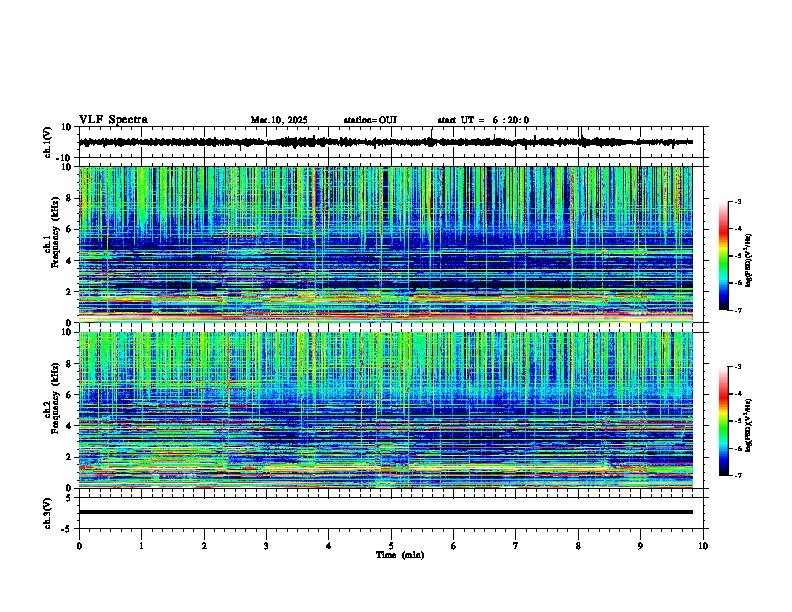Click the "2" kHz tick of ch.2 spectrogram
The image size is (792, 612).
[71, 457]
